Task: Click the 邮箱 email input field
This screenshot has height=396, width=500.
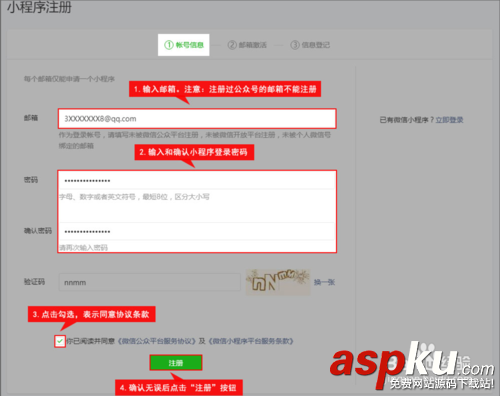Action: tap(197, 119)
